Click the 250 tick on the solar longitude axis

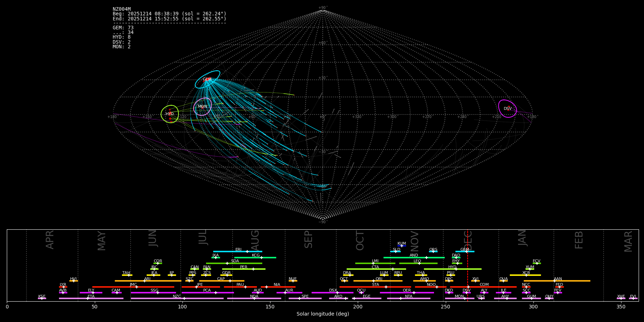coord(445,307)
